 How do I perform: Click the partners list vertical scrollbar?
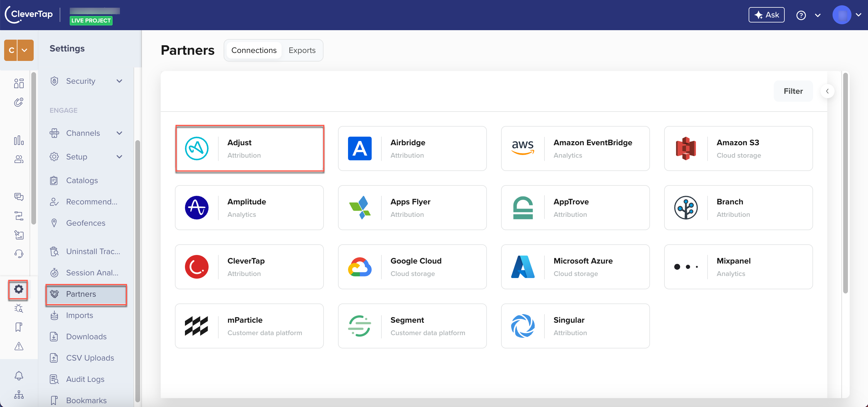[x=845, y=183]
